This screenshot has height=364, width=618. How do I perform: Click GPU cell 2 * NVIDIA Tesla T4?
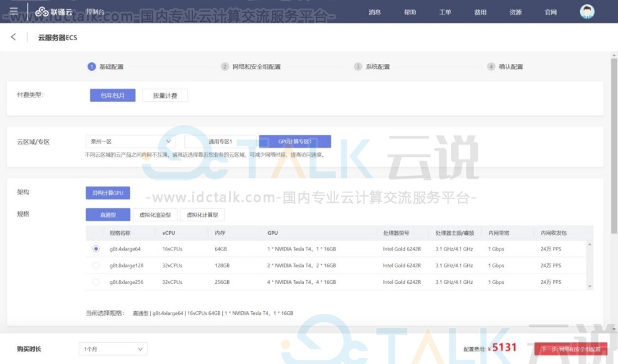[x=302, y=265]
